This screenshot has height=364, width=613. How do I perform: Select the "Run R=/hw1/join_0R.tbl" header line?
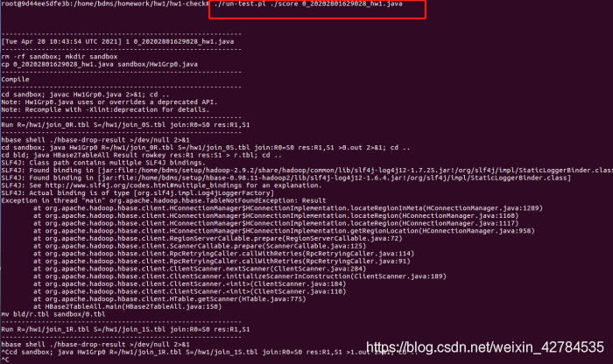[125, 125]
